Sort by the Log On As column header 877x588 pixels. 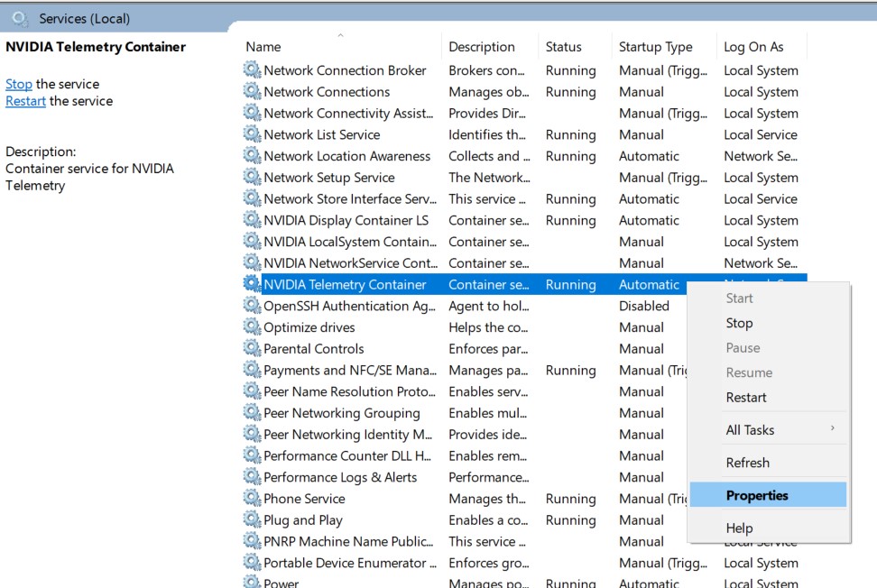(753, 47)
